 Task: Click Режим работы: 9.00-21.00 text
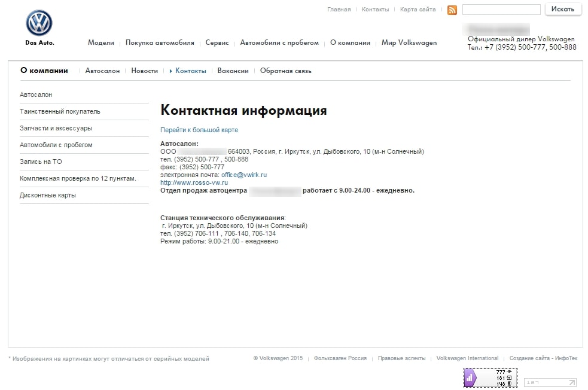[x=220, y=241]
